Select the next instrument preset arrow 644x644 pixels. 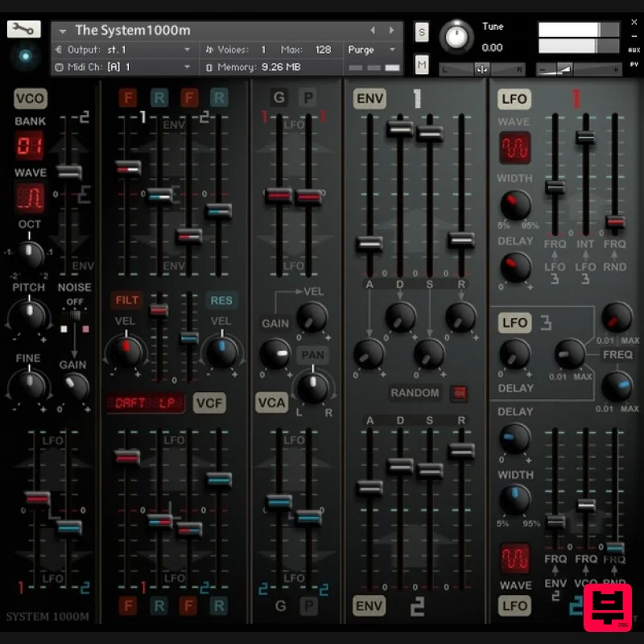[x=391, y=30]
